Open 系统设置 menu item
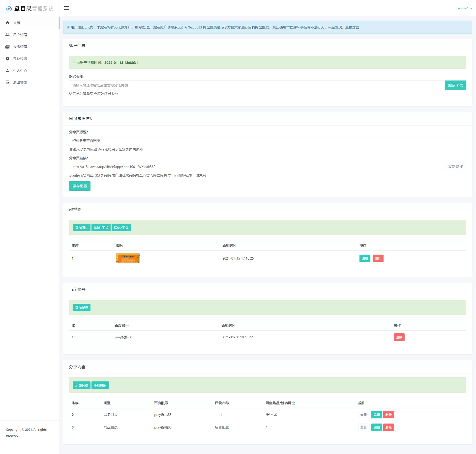 coord(20,59)
